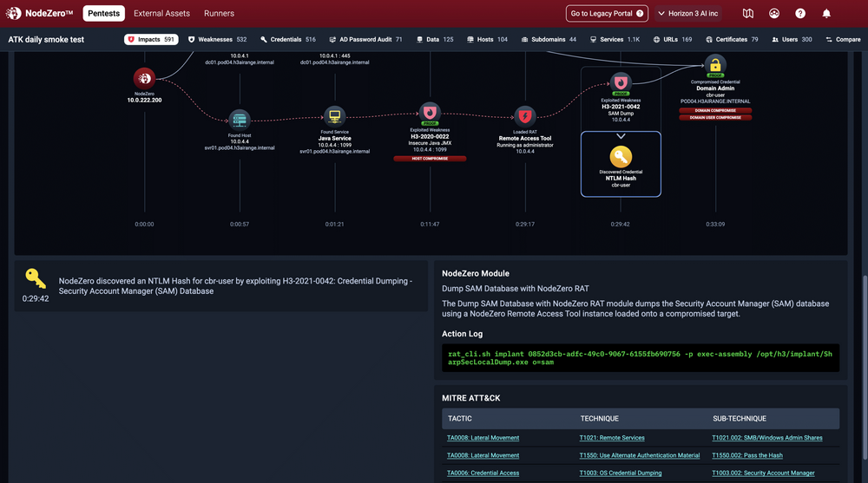Click the Java Service monitor node icon
Screen dimensions: 868x483
[x=334, y=116]
